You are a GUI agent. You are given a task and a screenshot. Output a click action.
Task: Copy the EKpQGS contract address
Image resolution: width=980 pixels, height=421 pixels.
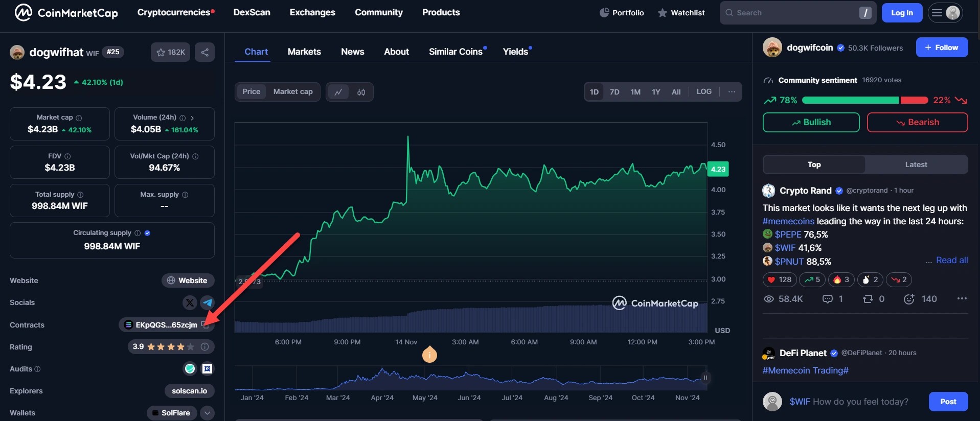click(206, 325)
